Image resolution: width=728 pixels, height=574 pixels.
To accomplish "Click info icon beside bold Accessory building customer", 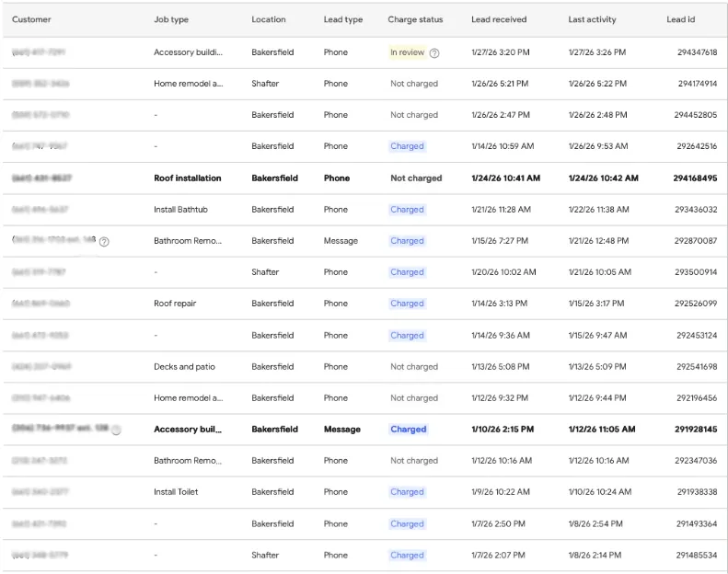I will tap(117, 430).
